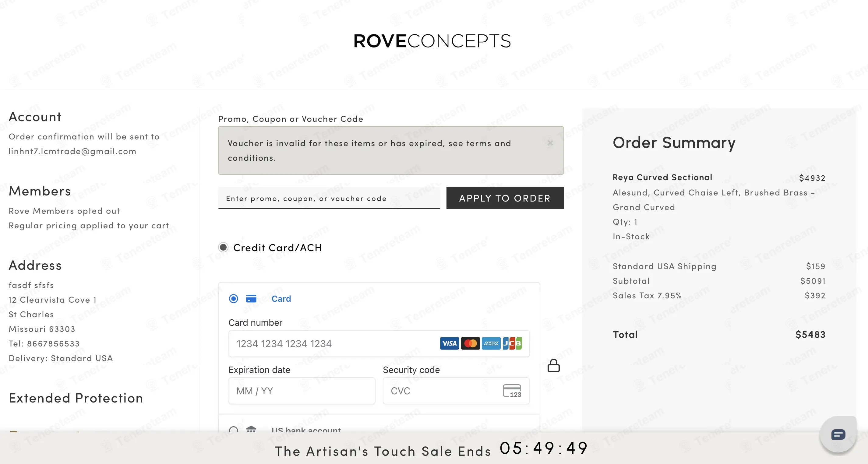This screenshot has height=464, width=868.
Task: Click the Expiration date MM / YY field
Action: 302,391
